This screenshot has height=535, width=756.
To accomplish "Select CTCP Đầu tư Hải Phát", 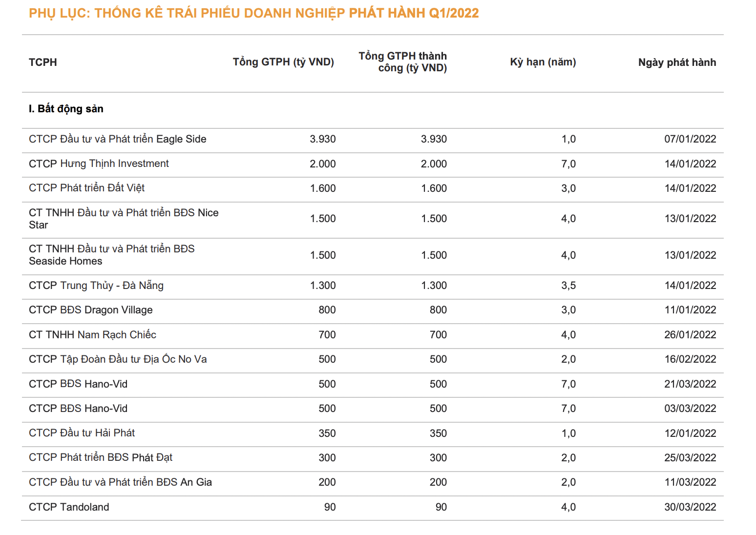I will [82, 433].
